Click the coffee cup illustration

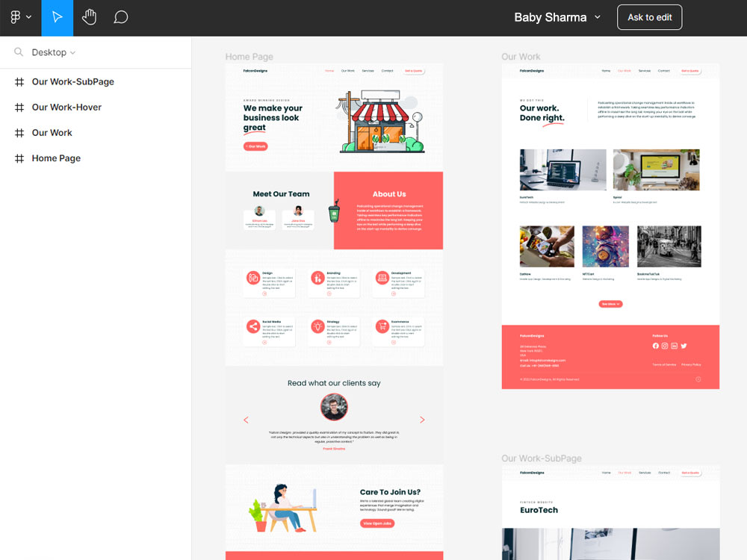pos(335,211)
